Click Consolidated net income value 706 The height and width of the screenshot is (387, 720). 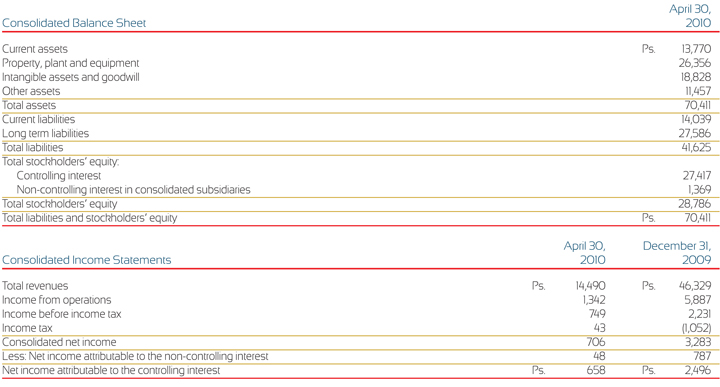click(596, 342)
